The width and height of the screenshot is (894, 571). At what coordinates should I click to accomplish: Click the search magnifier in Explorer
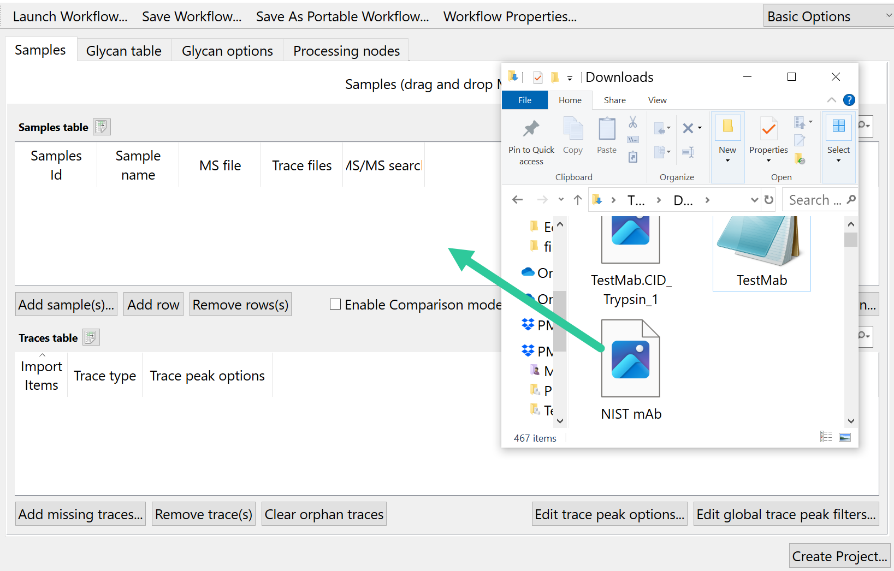click(851, 199)
